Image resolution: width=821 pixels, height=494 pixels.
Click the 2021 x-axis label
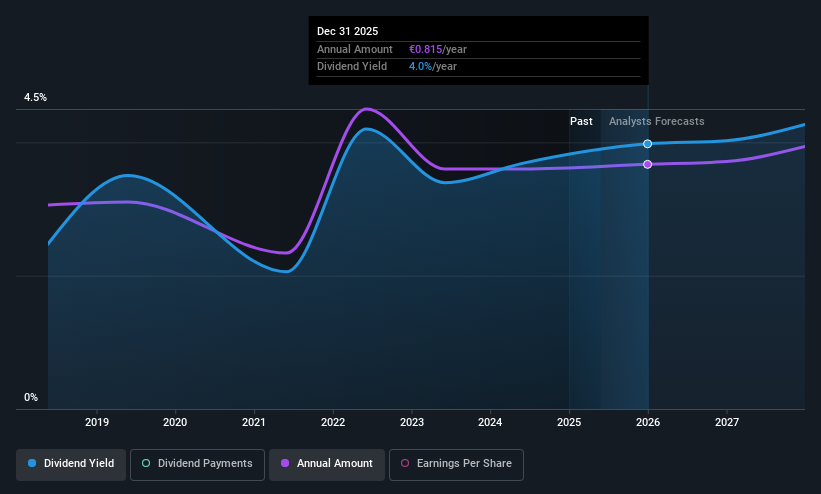254,422
